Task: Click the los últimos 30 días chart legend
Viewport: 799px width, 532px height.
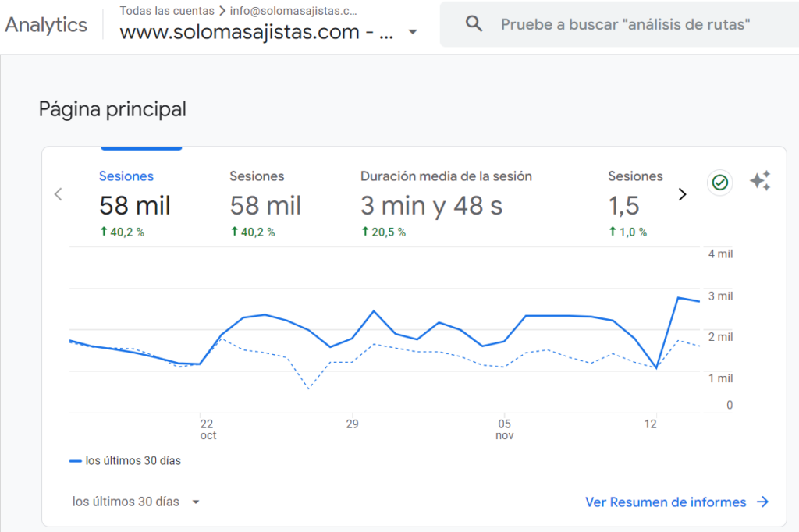Action: coord(126,461)
